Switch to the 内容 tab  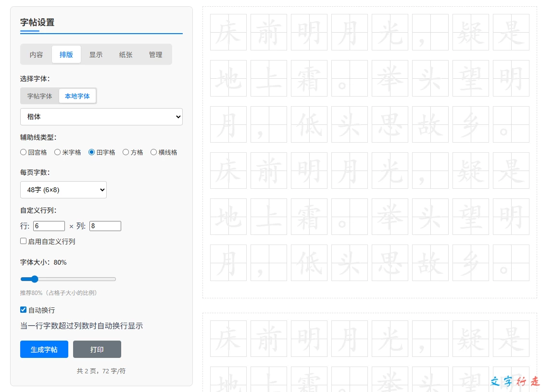click(x=35, y=54)
